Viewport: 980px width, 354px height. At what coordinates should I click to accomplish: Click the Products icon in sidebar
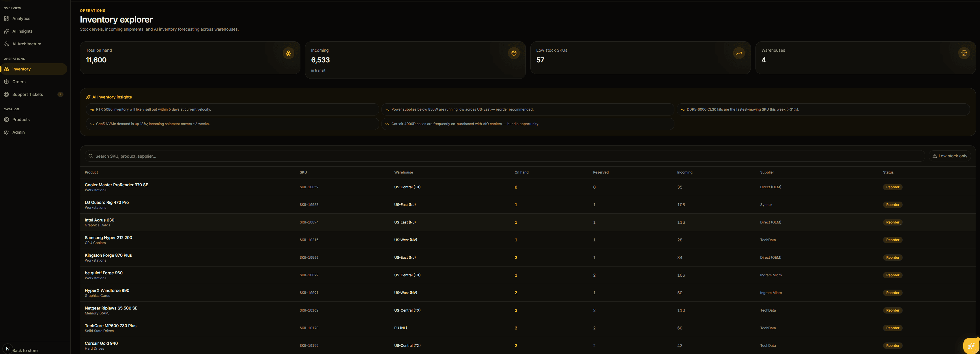click(x=6, y=120)
